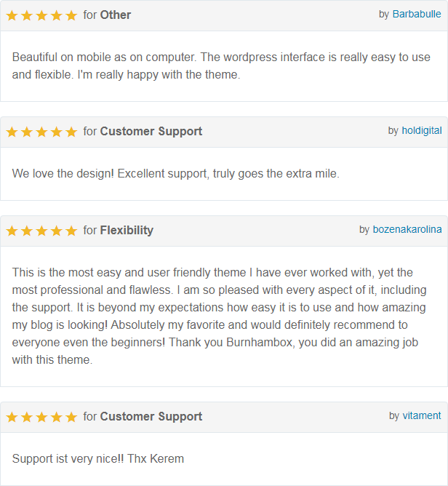The image size is (448, 486).
Task: Click first star in holdigital's review
Action: [12, 132]
